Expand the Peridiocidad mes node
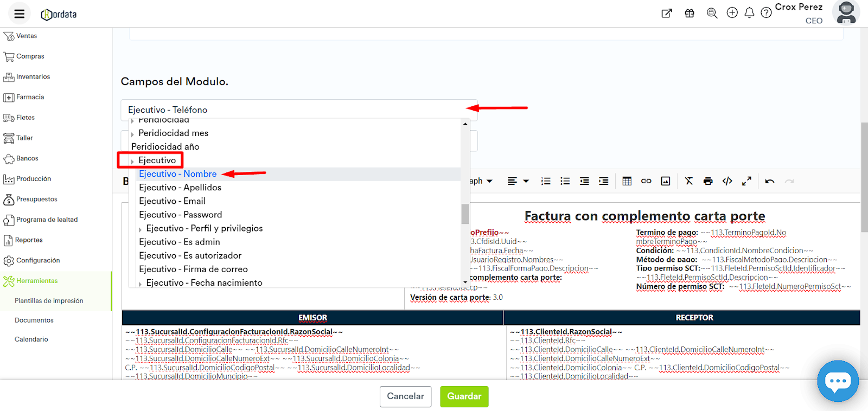Image resolution: width=868 pixels, height=411 pixels. coord(132,134)
